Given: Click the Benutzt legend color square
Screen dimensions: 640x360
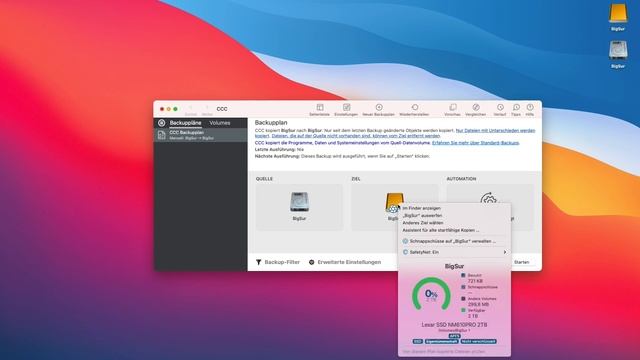Looking at the screenshot, I should pyautogui.click(x=463, y=276).
